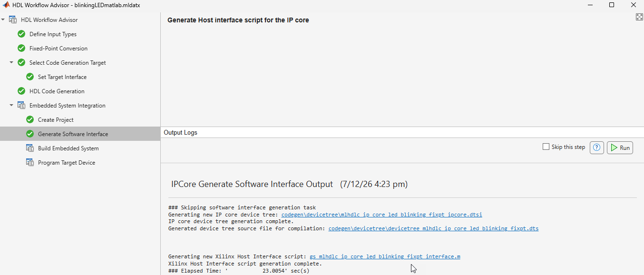Click the HDL Workflow Advisor root icon
Screen dimensions: 644x275
point(13,20)
